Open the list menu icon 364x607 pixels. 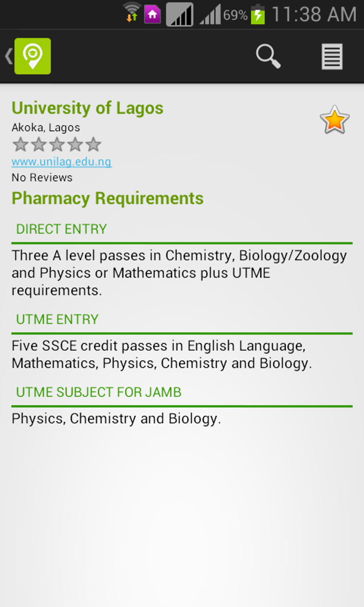(332, 56)
